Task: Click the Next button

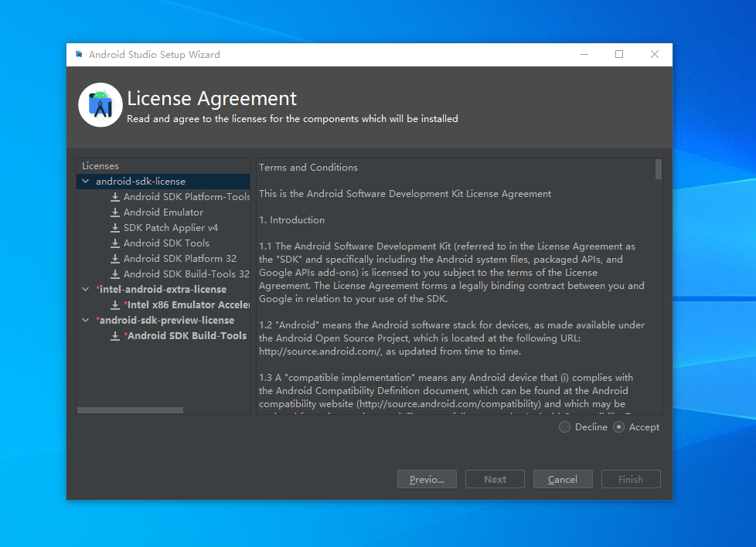Action: [x=495, y=479]
